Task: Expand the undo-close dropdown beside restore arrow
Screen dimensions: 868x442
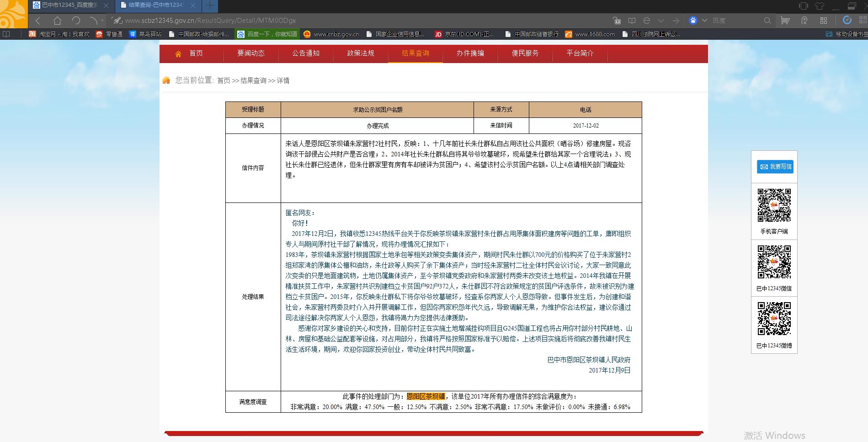Action: click(102, 21)
